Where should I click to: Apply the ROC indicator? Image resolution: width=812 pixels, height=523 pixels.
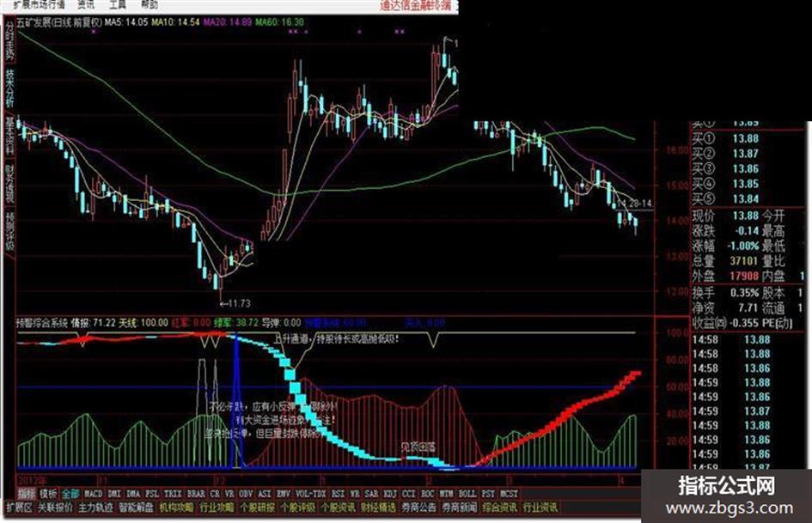[x=427, y=494]
